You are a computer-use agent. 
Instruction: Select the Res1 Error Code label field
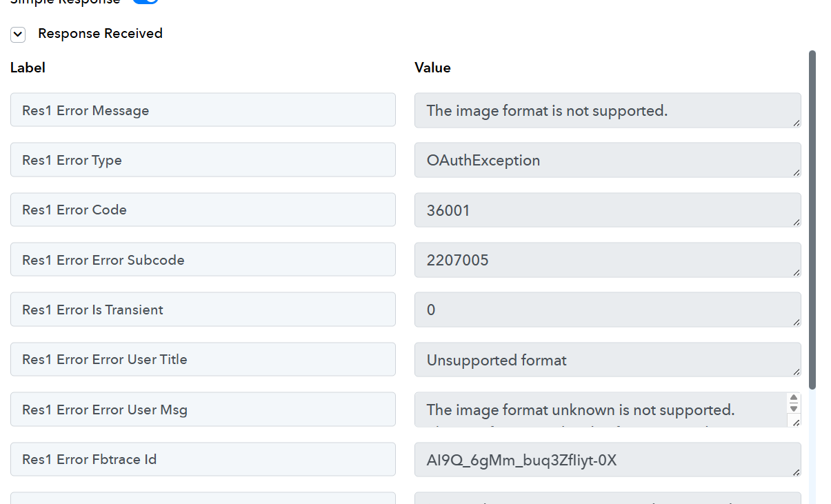pyautogui.click(x=203, y=210)
